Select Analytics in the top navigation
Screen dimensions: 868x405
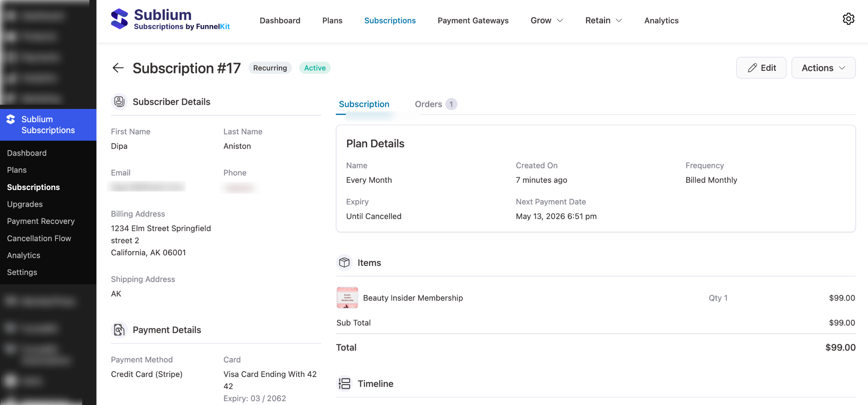[x=661, y=20]
